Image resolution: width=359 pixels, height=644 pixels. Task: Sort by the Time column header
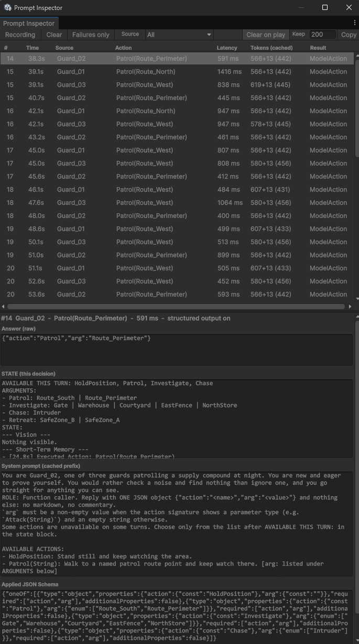pyautogui.click(x=32, y=48)
